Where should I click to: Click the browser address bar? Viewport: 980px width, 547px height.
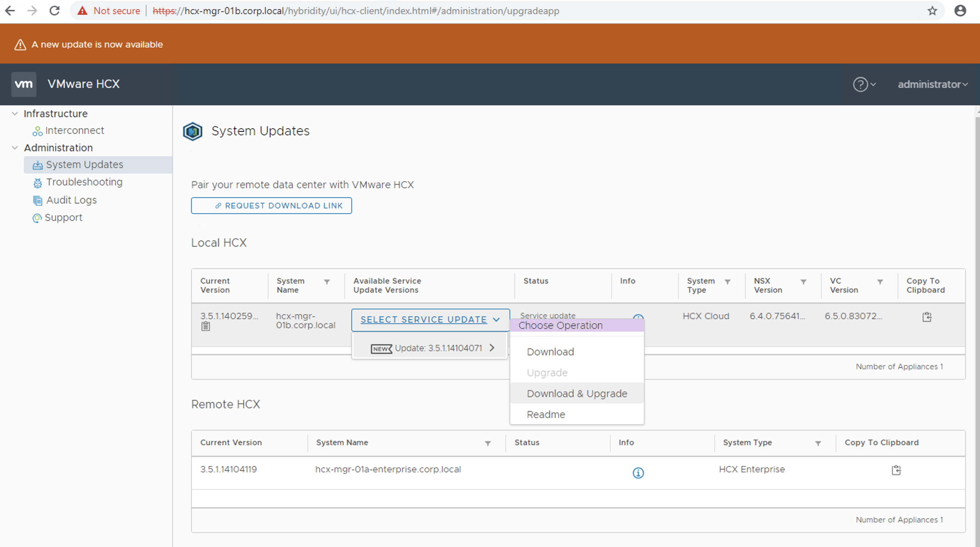(457, 11)
